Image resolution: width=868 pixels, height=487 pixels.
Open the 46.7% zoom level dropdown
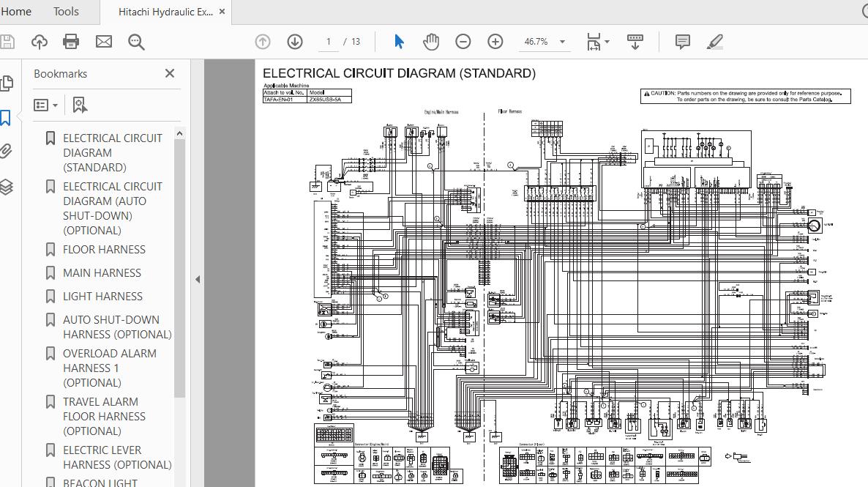562,42
